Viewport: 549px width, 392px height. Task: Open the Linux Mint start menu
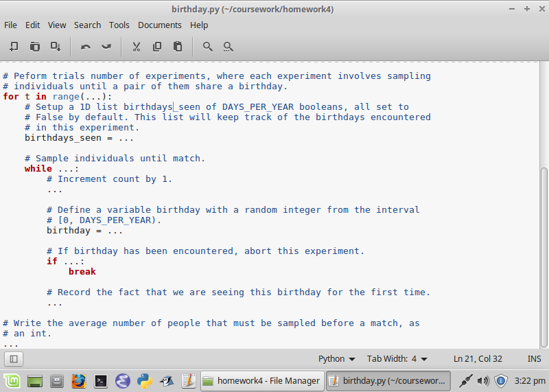point(12,380)
